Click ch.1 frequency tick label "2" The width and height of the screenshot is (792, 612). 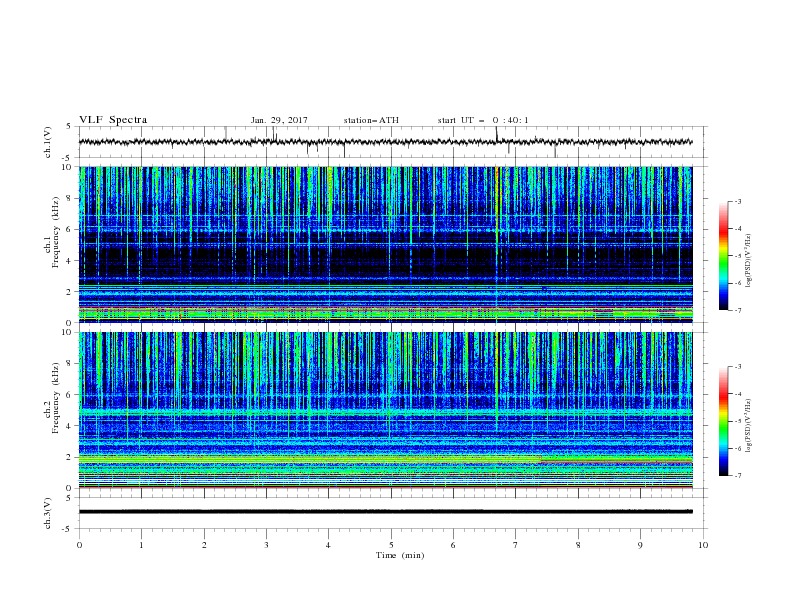coord(69,292)
